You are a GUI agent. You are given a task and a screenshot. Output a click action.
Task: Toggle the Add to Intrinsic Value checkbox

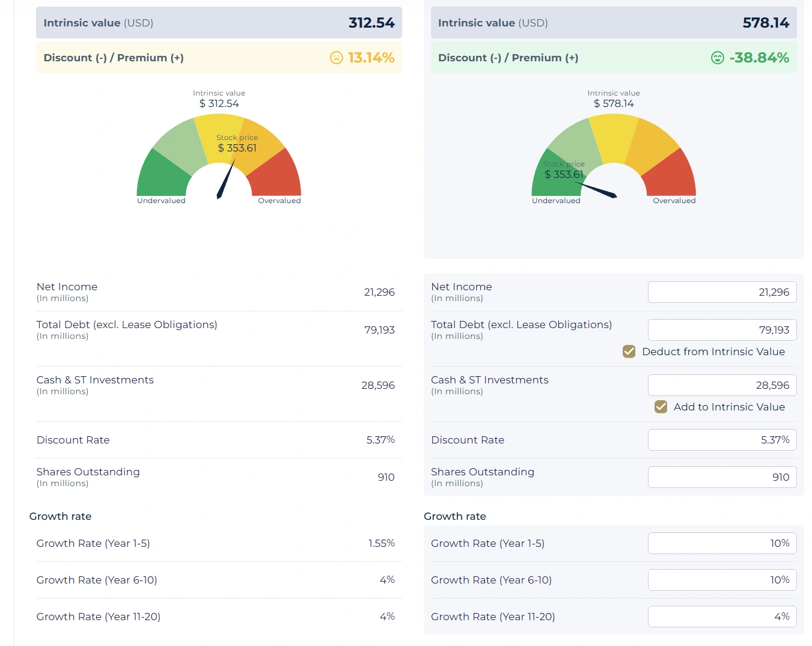click(661, 407)
